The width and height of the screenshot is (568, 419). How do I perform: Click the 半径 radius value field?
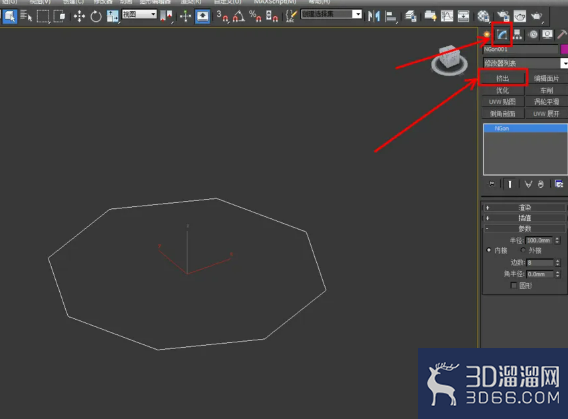pos(539,240)
